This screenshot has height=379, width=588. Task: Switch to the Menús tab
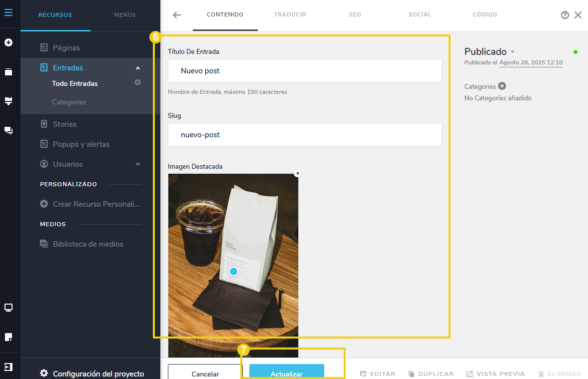(125, 15)
